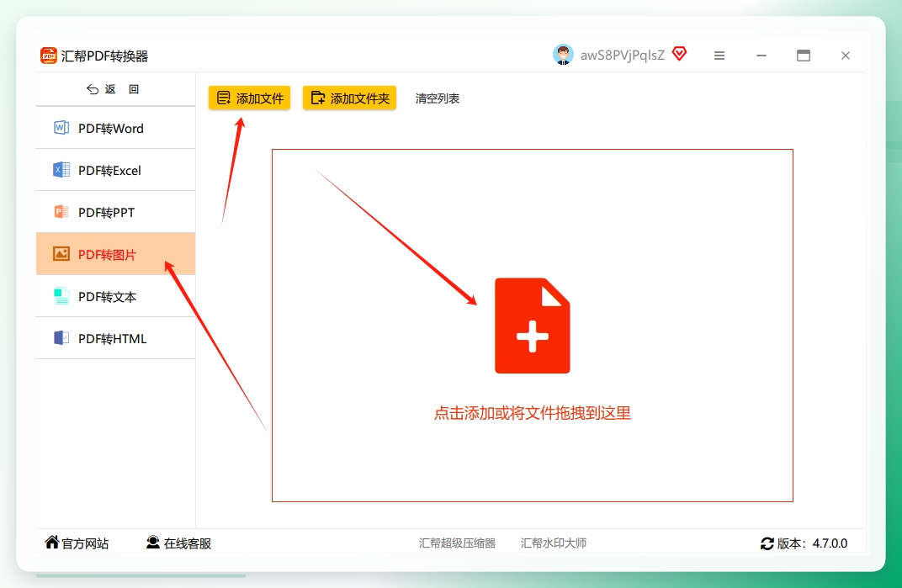Select PDF转HTML in sidebar
This screenshot has height=588, width=902.
pos(115,338)
